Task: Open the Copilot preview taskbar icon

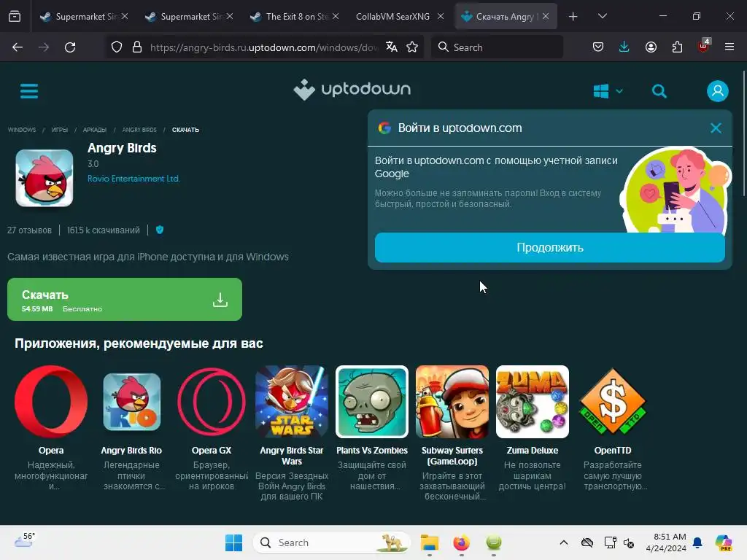Action: click(723, 542)
